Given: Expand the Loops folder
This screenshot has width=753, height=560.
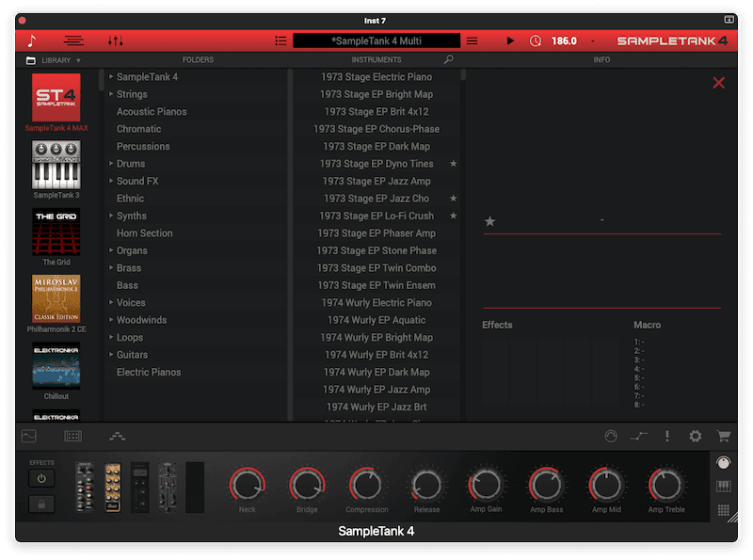Looking at the screenshot, I should (x=111, y=337).
